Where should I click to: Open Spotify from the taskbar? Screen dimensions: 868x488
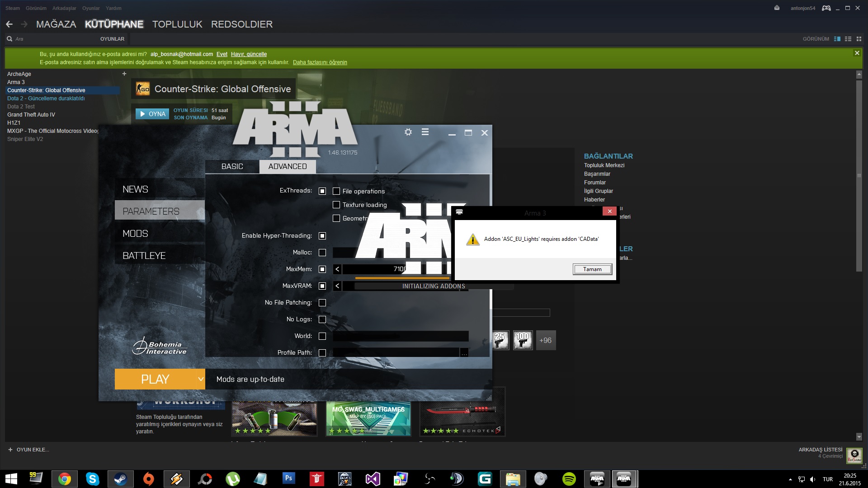point(569,479)
